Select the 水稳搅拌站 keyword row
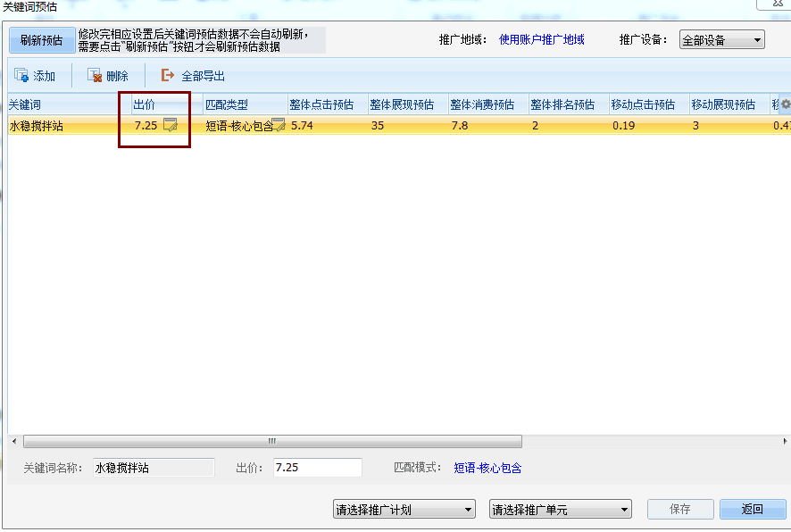The width and height of the screenshot is (791, 532). [x=54, y=126]
